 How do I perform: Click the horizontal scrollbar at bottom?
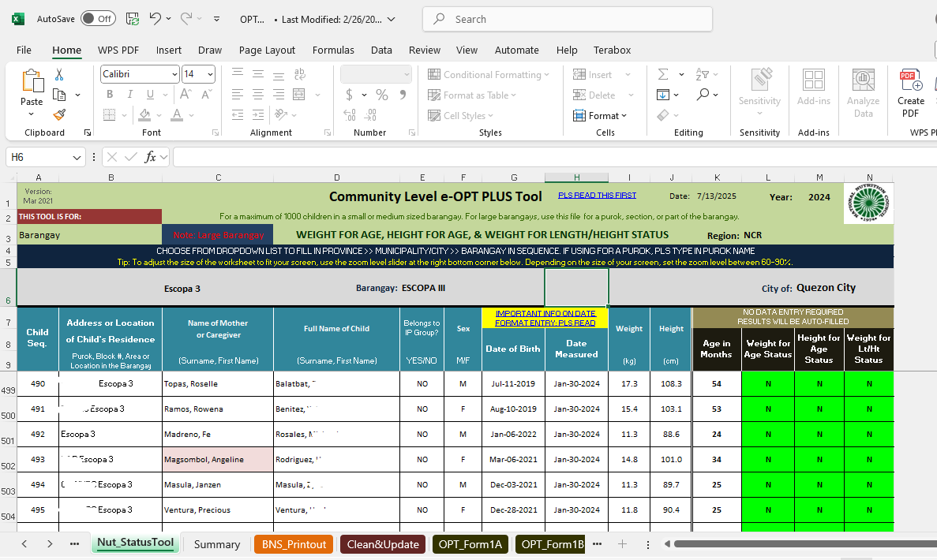(804, 544)
